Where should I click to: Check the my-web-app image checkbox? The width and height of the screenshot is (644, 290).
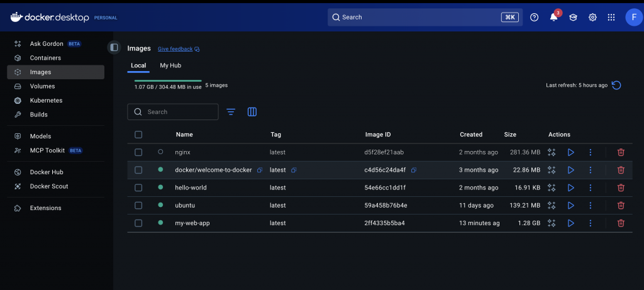[138, 223]
